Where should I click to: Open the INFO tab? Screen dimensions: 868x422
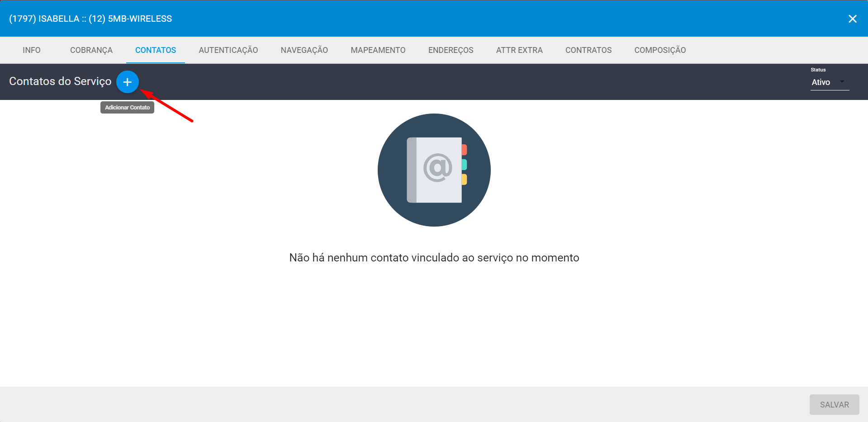pyautogui.click(x=32, y=50)
